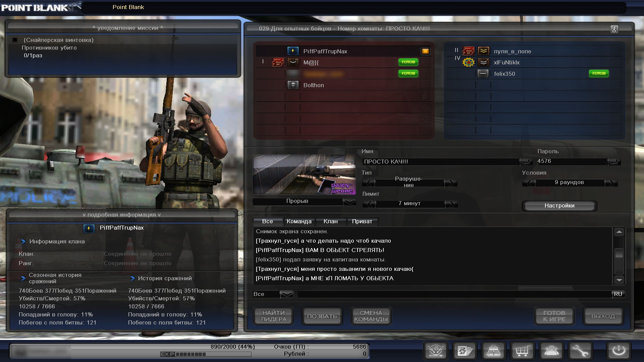This screenshot has height=362, width=644.
Task: Open the shop cart icon
Action: click(x=522, y=351)
